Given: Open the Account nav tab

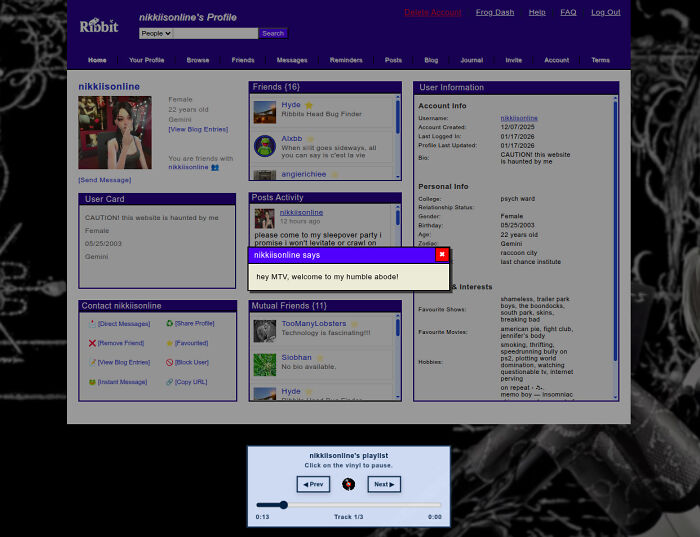Looking at the screenshot, I should point(556,60).
